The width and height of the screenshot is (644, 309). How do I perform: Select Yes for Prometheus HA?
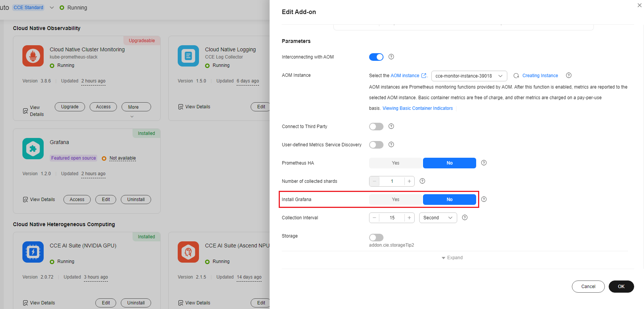[396, 163]
